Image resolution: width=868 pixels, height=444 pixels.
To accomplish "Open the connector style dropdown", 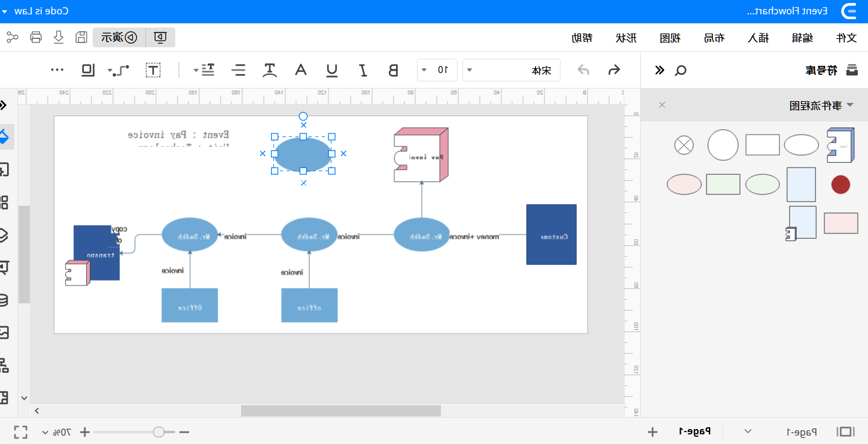I will [118, 70].
